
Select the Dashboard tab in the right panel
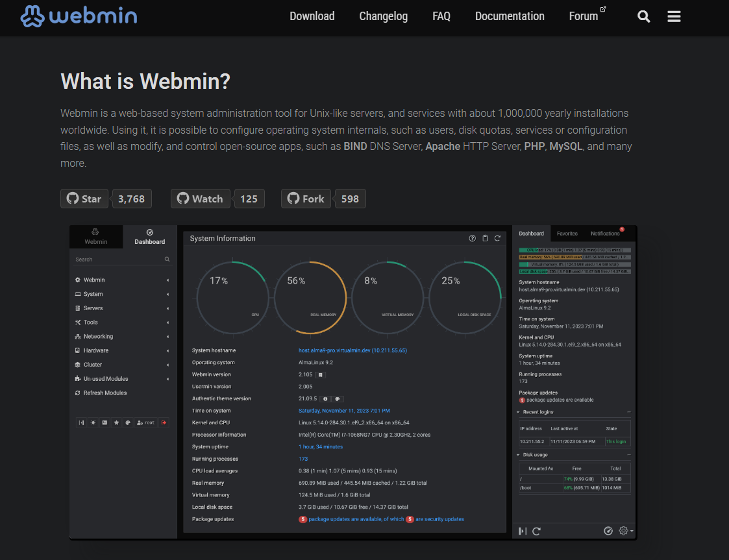(532, 234)
